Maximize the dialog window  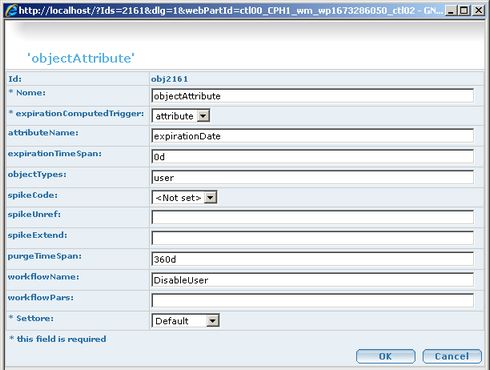(464, 10)
